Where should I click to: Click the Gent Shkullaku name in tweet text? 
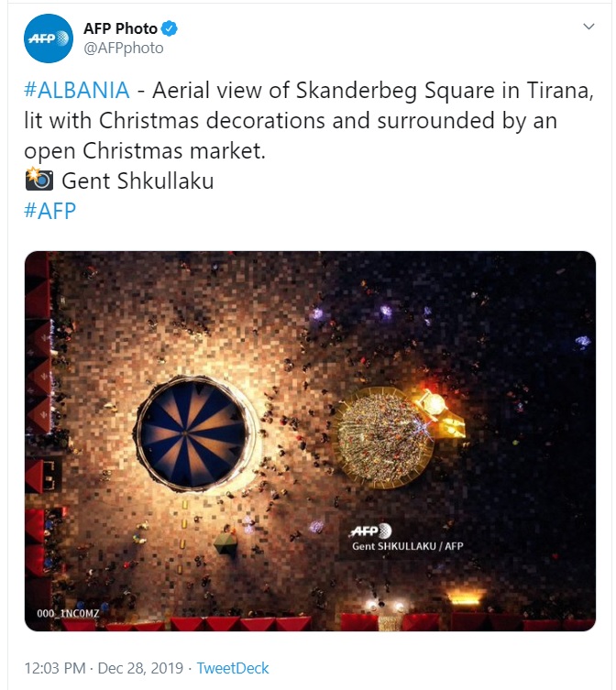click(137, 181)
